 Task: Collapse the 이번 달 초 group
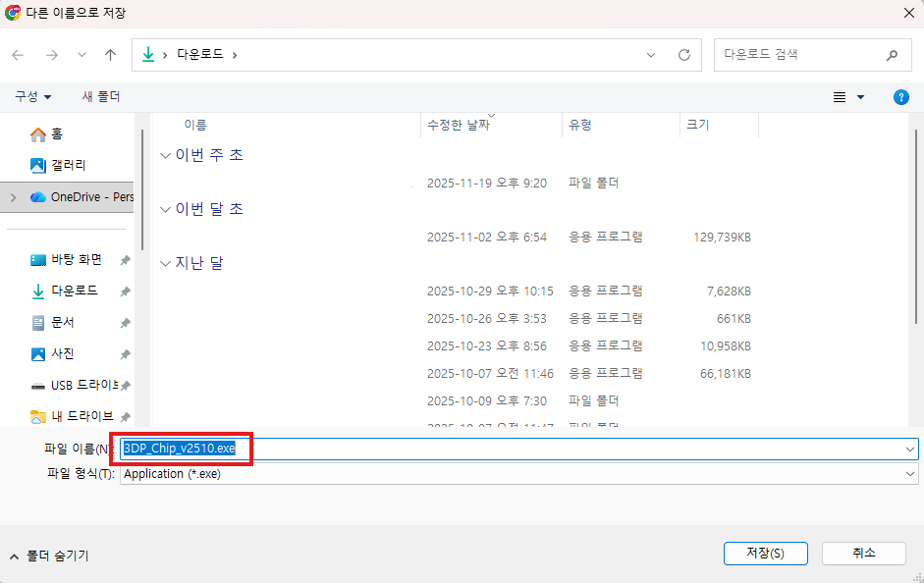pos(166,210)
